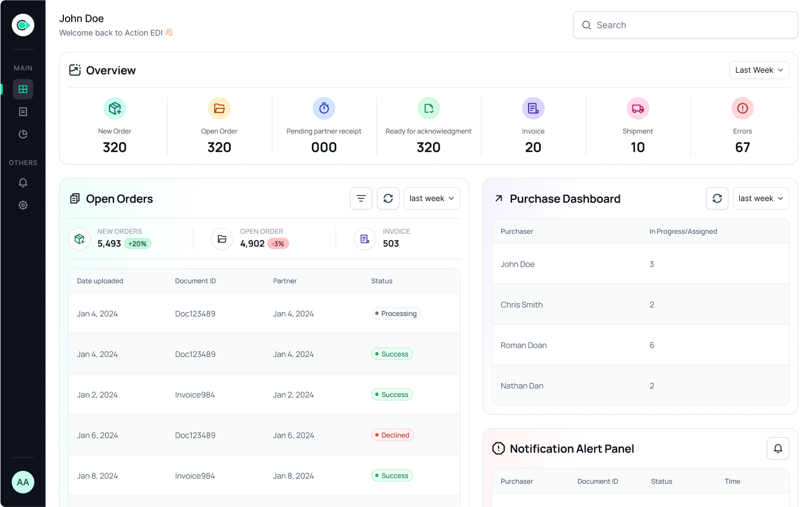Open the Last Week dropdown in Overview
This screenshot has height=507, width=812.
[x=759, y=70]
